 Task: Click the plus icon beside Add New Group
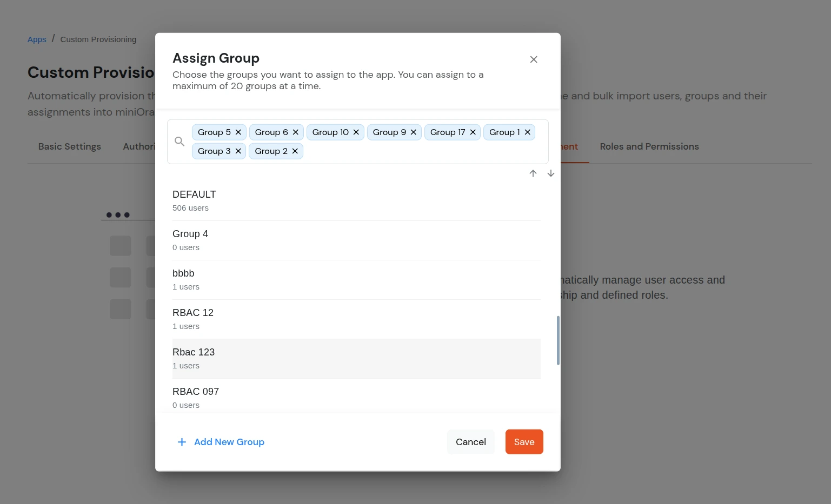pos(182,442)
